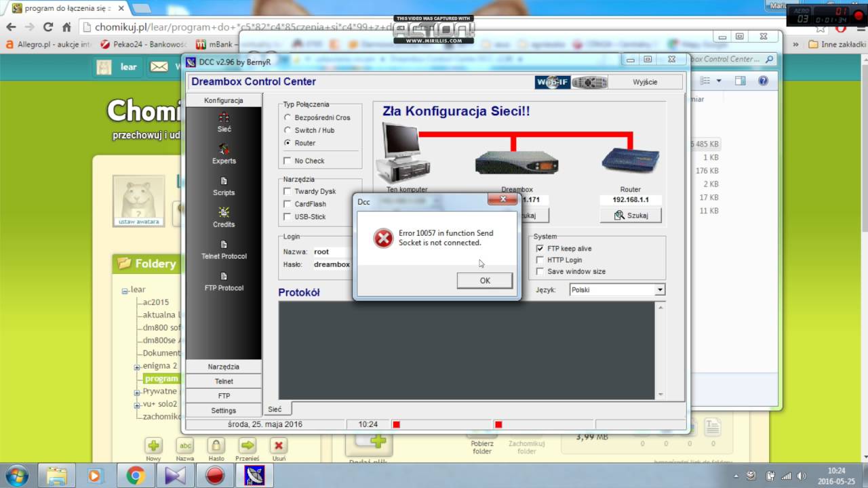Viewport: 868px width, 488px height.
Task: Click the Wyjście exit button
Action: pos(645,82)
